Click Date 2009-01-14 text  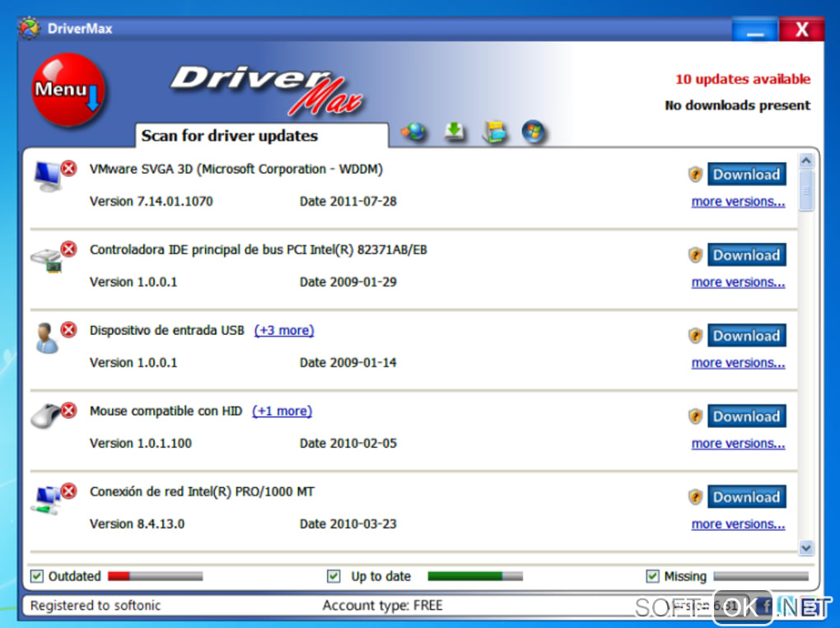pos(348,362)
